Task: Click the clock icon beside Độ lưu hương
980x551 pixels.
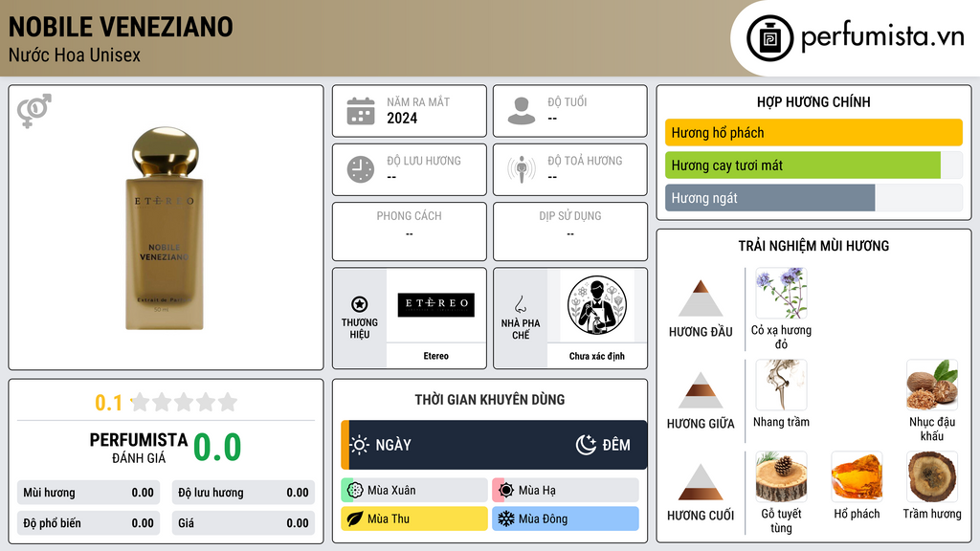Action: click(361, 169)
